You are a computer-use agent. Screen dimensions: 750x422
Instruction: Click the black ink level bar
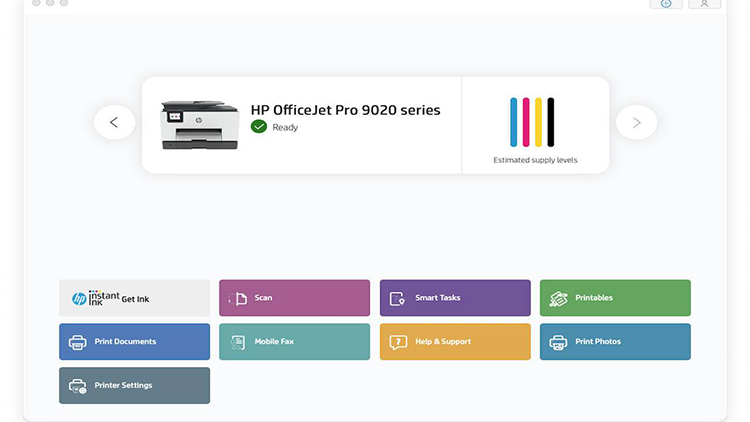click(551, 122)
